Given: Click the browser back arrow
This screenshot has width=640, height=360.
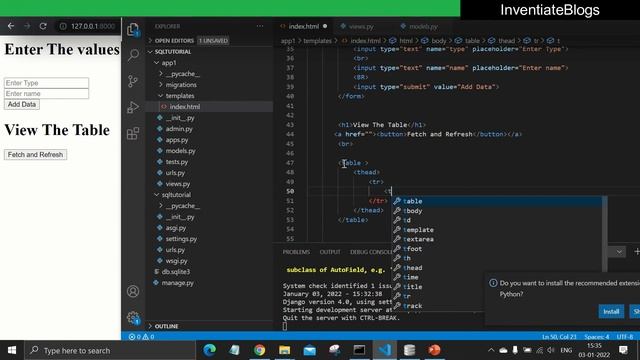Looking at the screenshot, I should coord(11,26).
